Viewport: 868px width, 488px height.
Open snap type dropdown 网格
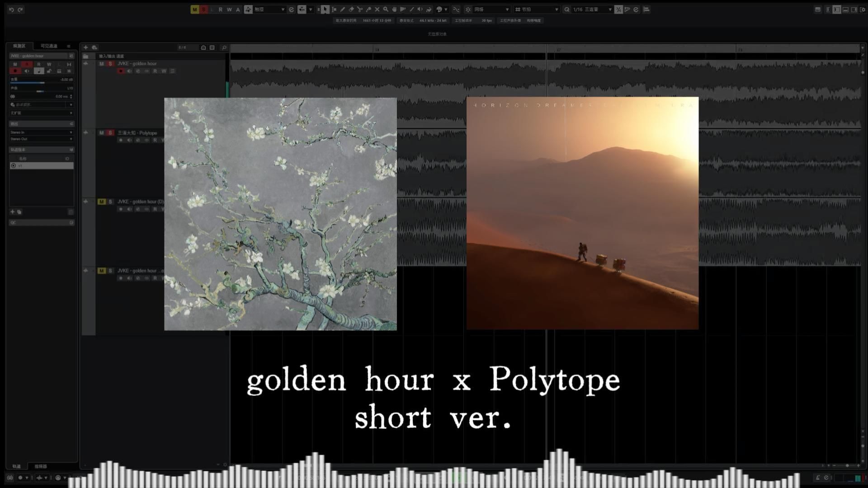491,9
